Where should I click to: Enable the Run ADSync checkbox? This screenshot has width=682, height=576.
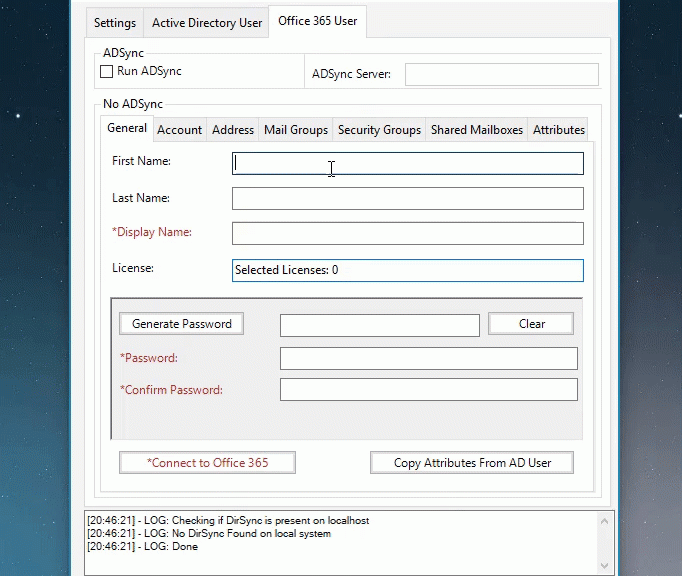pyautogui.click(x=107, y=71)
